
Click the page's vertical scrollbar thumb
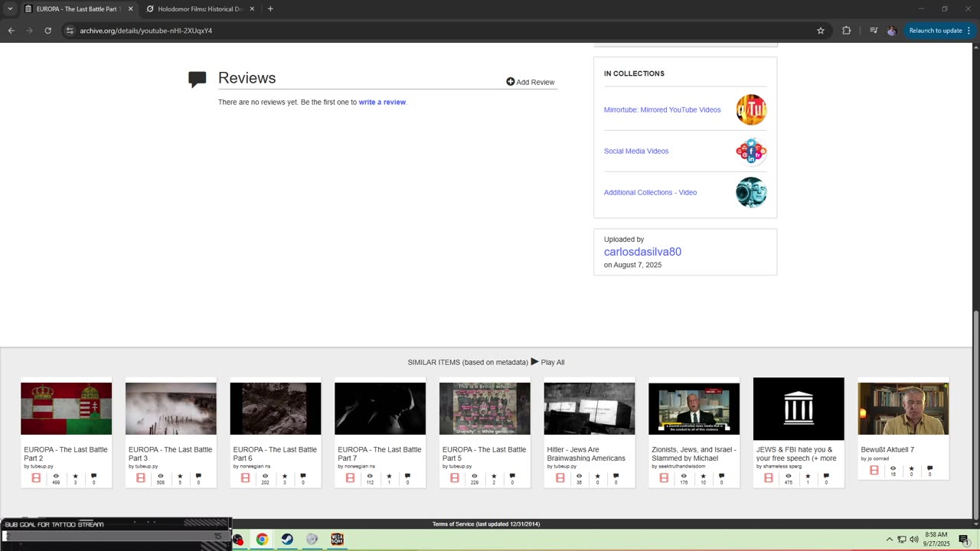[x=975, y=413]
